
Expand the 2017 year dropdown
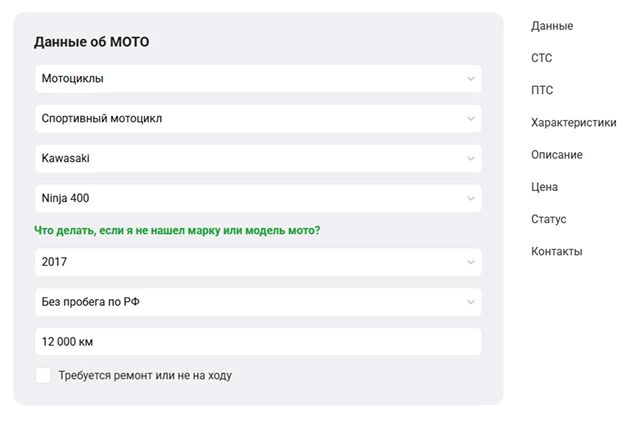coord(257,262)
